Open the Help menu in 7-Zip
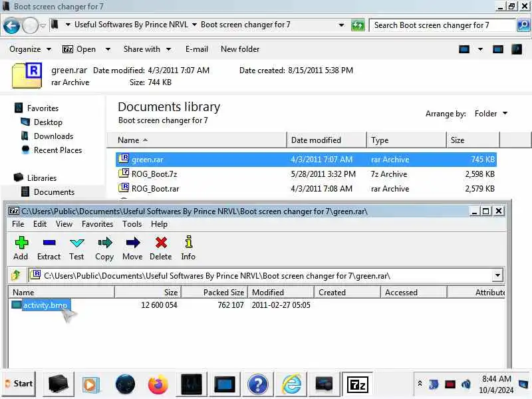 159,224
